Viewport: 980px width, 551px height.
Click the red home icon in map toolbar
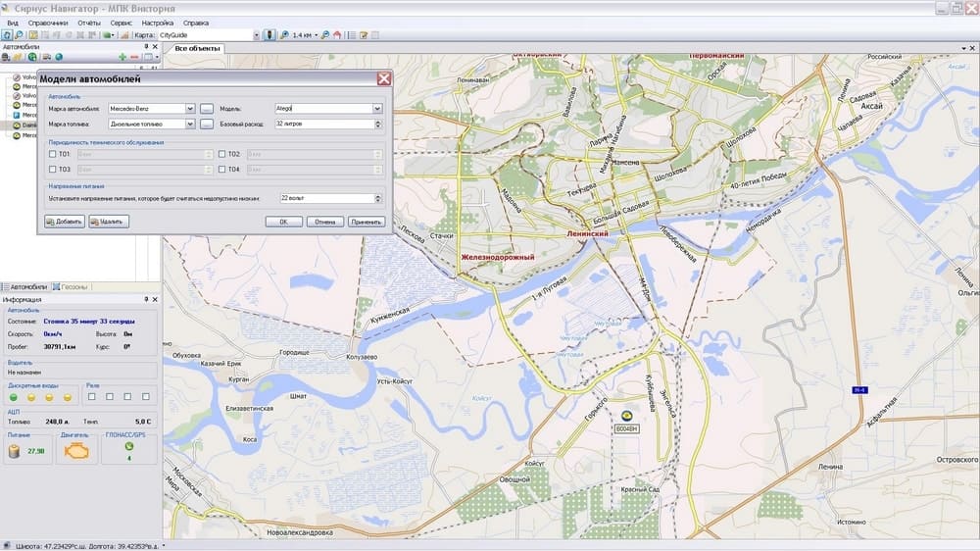coord(336,34)
